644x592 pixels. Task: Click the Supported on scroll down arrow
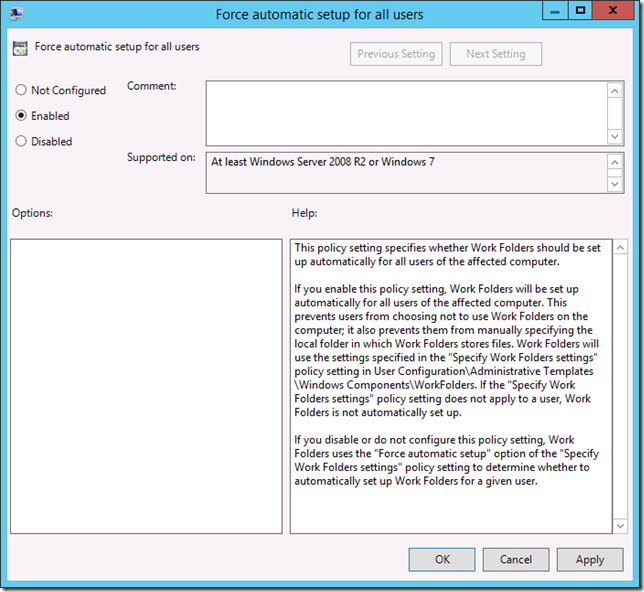pos(616,183)
